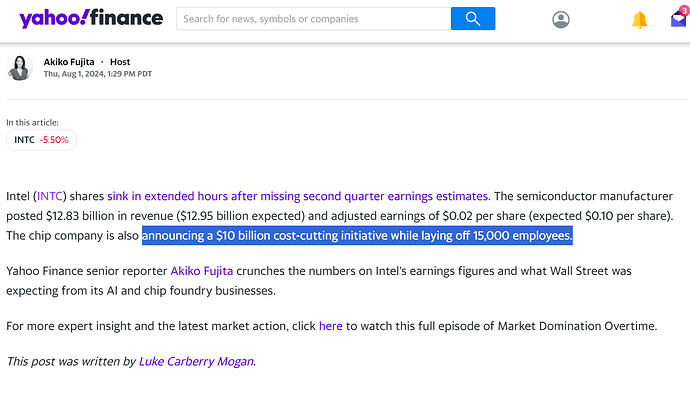Open the 'sink in extended hours' link
The height and width of the screenshot is (393, 690).
[298, 196]
